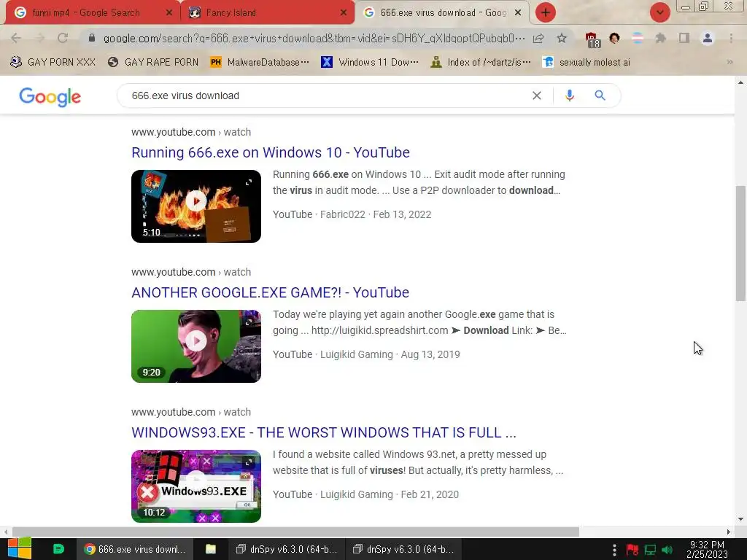Open the extension with the 18 badge
The height and width of the screenshot is (560, 747).
592,39
